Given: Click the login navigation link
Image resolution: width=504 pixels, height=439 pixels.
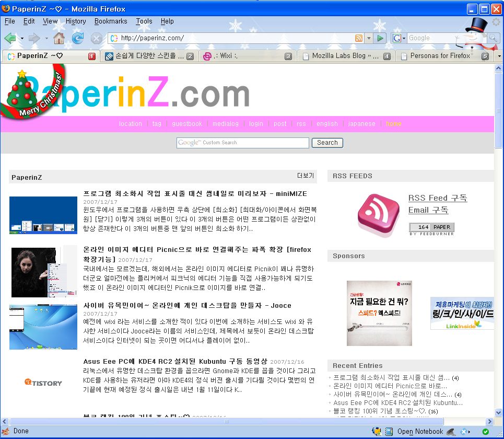Looking at the screenshot, I should (x=256, y=123).
